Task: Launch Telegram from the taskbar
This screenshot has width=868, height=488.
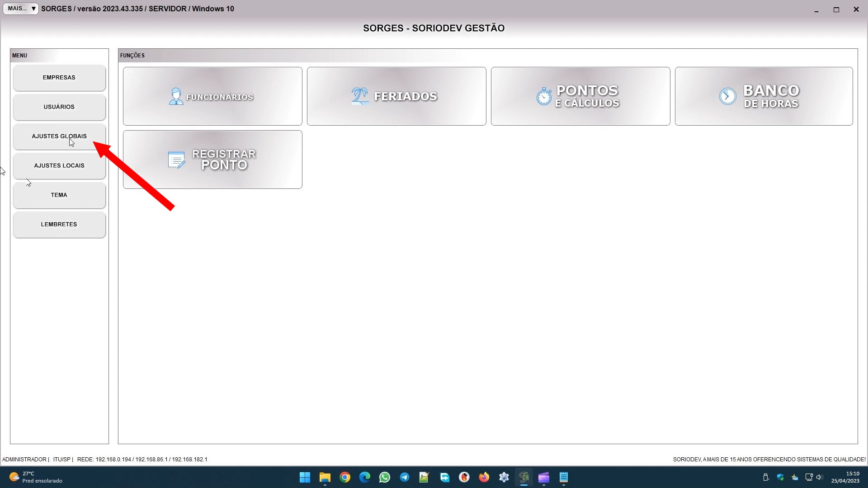Action: (405, 477)
